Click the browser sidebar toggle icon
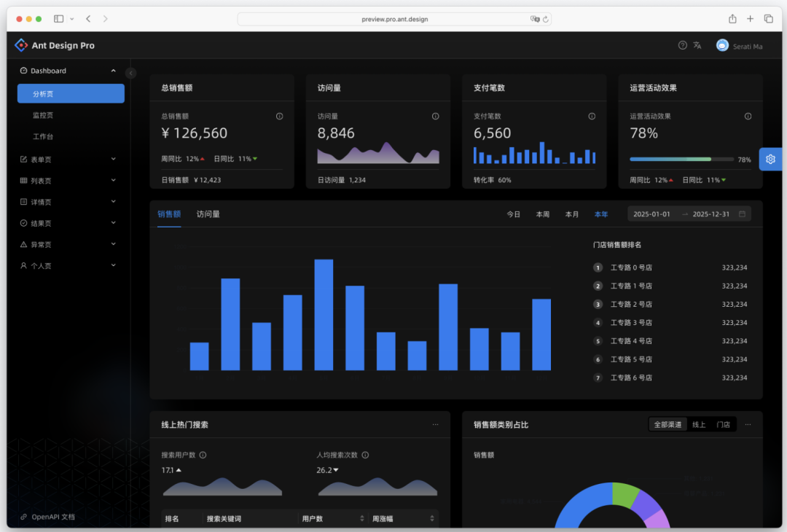787x532 pixels. 59,18
